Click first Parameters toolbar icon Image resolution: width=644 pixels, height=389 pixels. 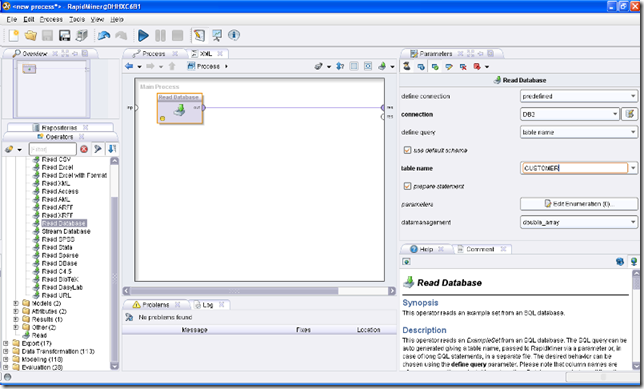click(407, 66)
